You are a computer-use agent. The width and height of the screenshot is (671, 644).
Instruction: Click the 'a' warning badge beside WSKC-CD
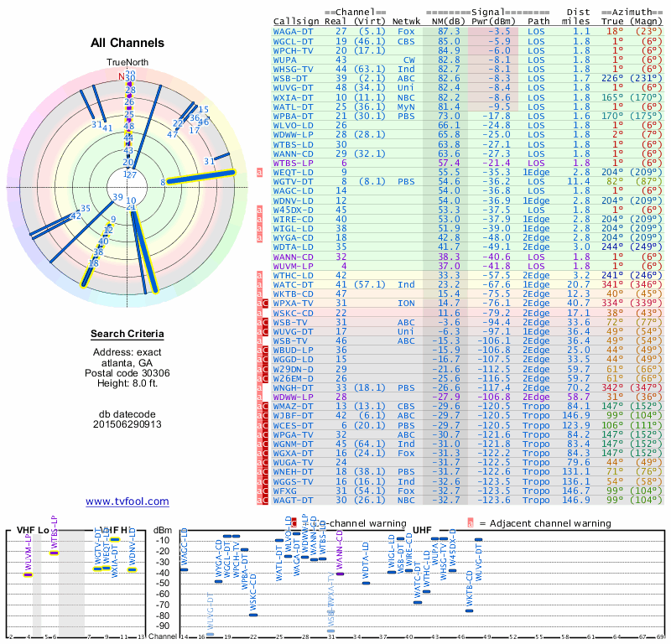click(259, 313)
